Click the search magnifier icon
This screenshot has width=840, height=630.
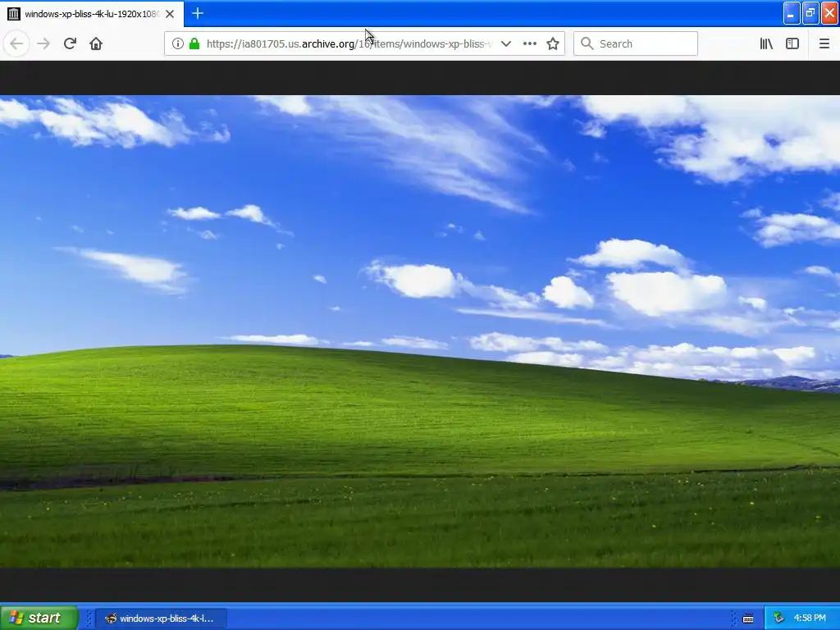587,43
